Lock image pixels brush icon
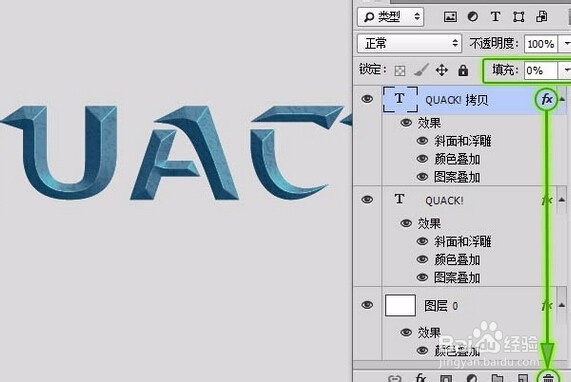This screenshot has height=382, width=571. click(x=421, y=70)
